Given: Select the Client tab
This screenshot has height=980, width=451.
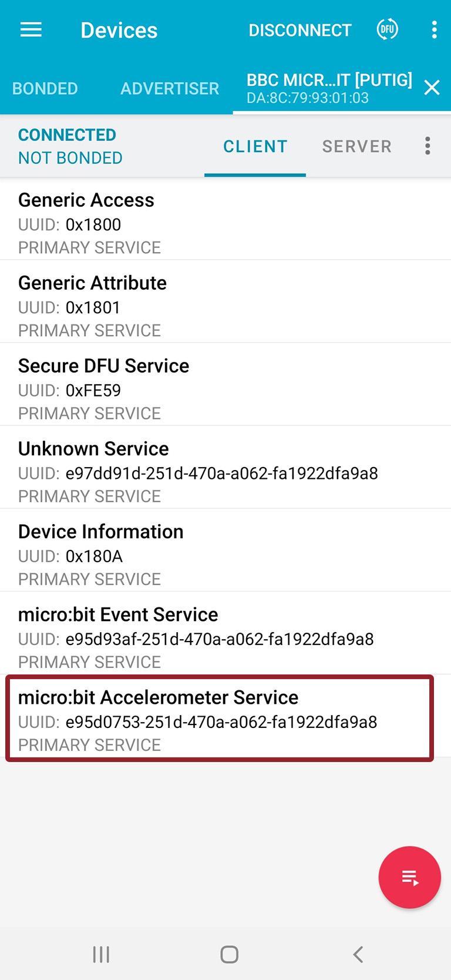Looking at the screenshot, I should (255, 146).
